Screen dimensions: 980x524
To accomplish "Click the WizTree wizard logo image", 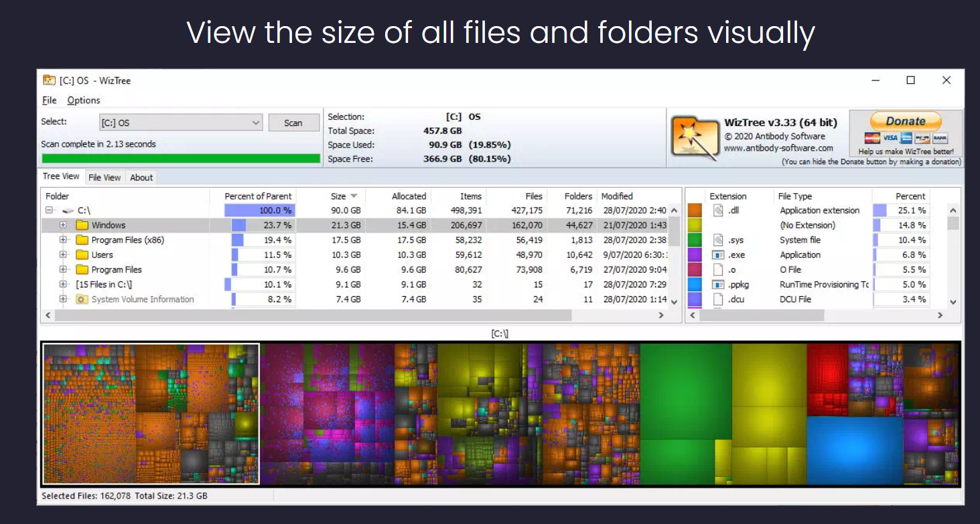I will click(x=694, y=138).
